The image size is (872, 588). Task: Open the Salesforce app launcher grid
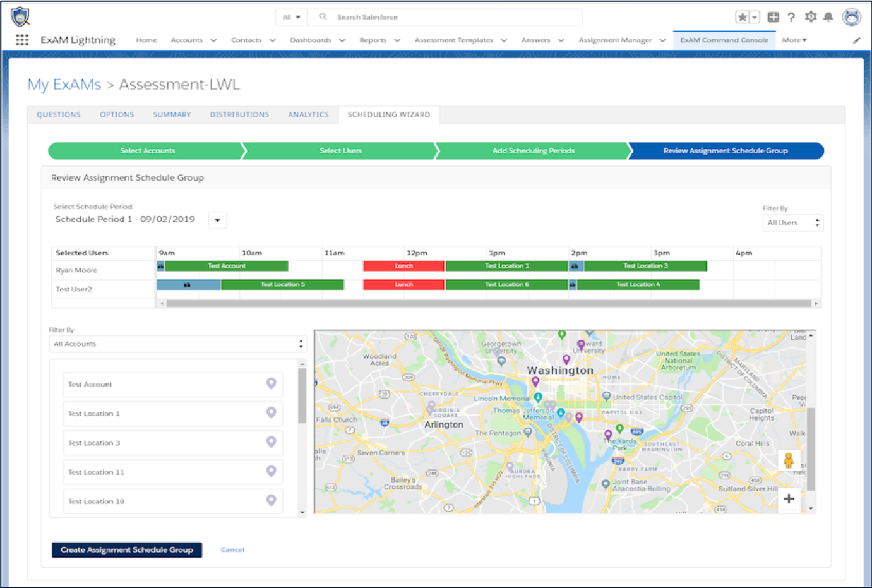pyautogui.click(x=21, y=39)
